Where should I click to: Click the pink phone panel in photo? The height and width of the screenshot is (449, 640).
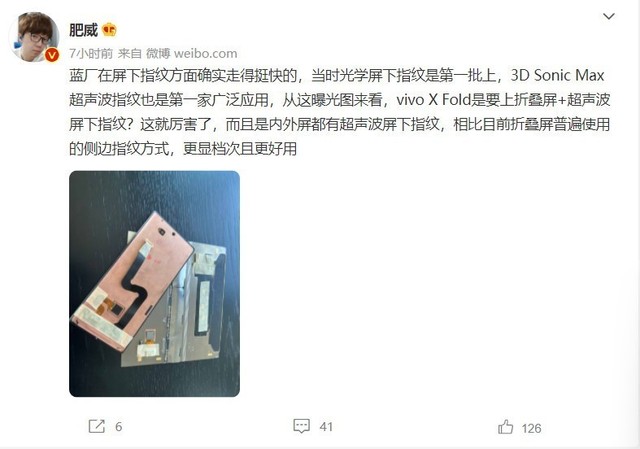pos(133,282)
